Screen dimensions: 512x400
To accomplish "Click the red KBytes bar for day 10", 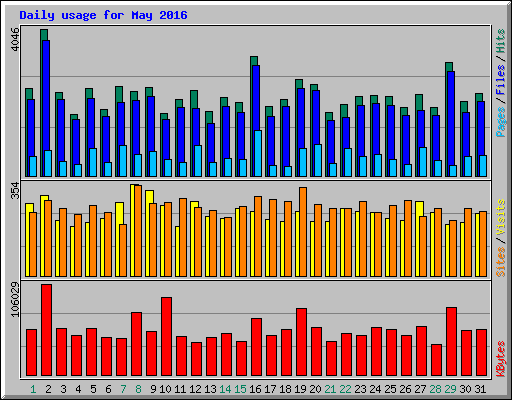I will [x=166, y=336].
